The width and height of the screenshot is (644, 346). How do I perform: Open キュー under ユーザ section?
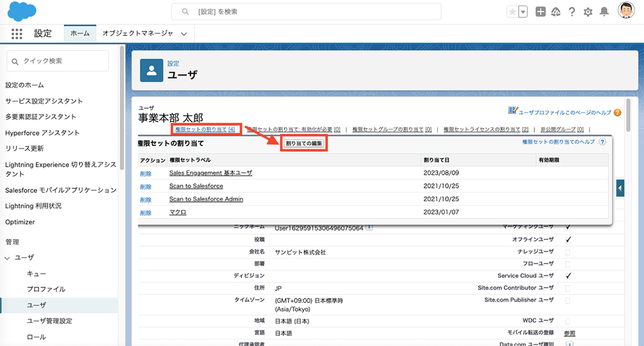[37, 273]
